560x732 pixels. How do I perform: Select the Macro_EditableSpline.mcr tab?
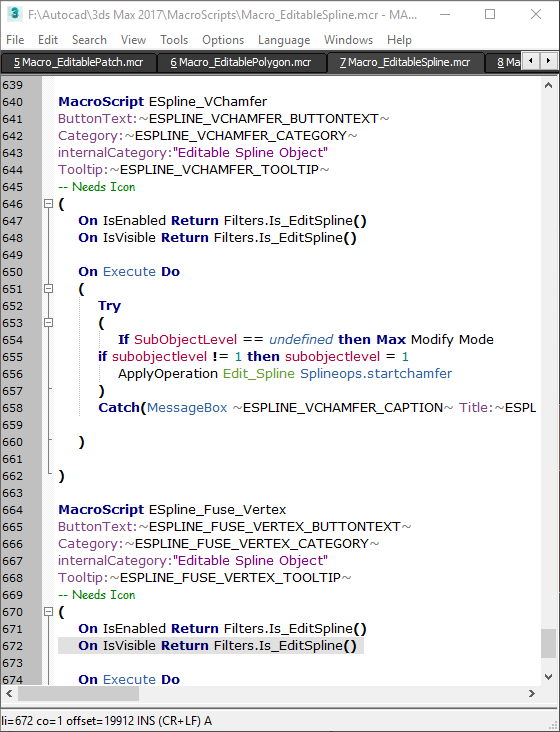click(x=405, y=63)
